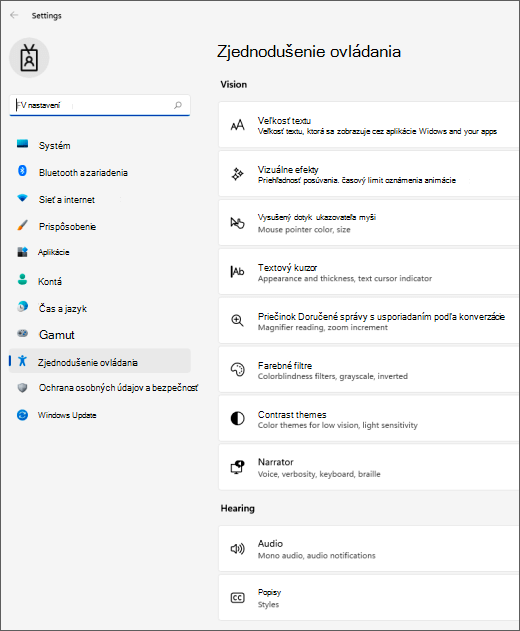
Task: Click the text cursor Ab icon
Action: 237,272
